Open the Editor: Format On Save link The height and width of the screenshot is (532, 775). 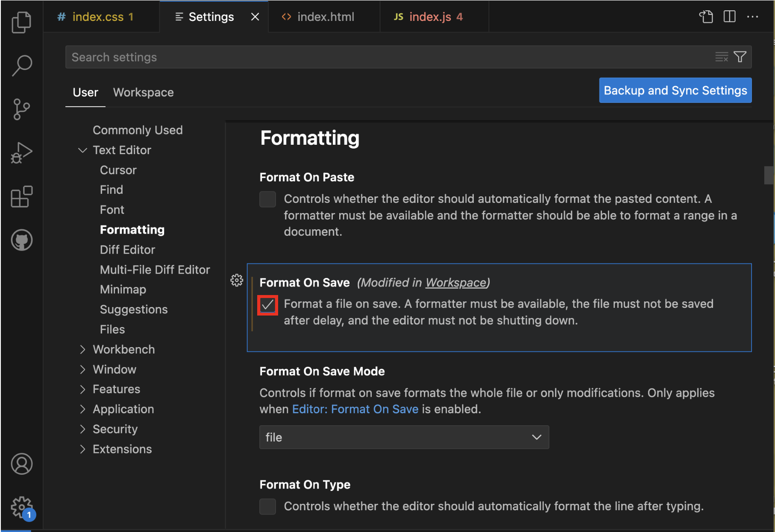point(355,409)
